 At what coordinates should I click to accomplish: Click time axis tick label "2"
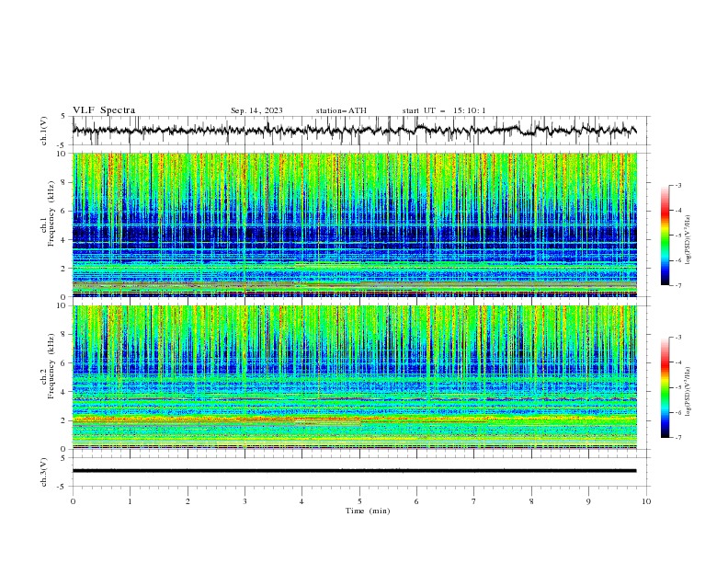coord(188,501)
